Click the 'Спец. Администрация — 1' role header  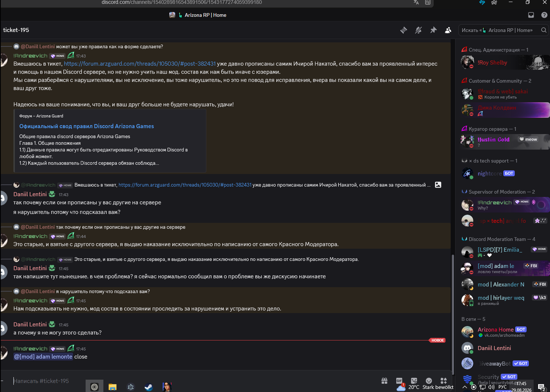pyautogui.click(x=498, y=50)
